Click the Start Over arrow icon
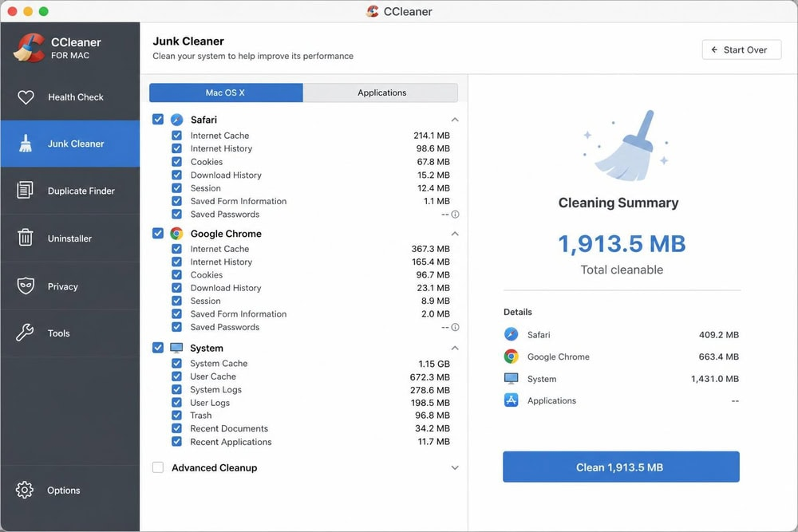The width and height of the screenshot is (798, 532). coord(714,49)
